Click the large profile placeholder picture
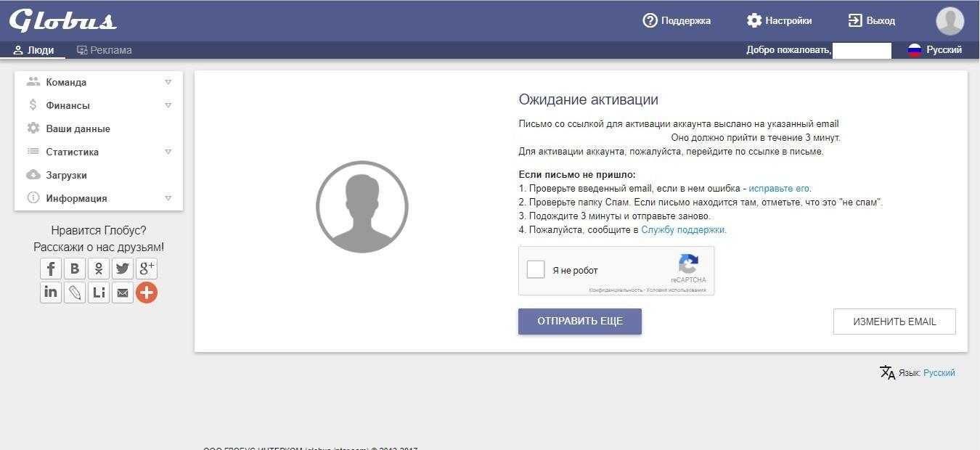Screen dimensions: 980x450 (x=362, y=207)
